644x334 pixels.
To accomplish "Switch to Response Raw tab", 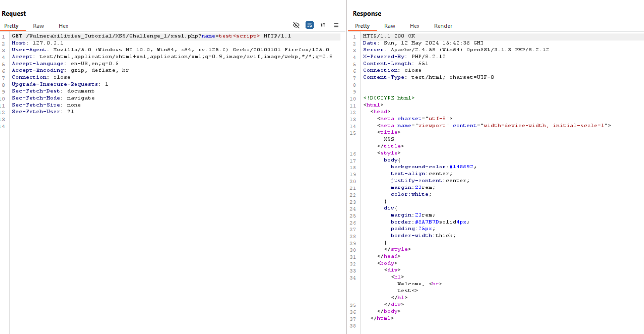I will point(390,26).
